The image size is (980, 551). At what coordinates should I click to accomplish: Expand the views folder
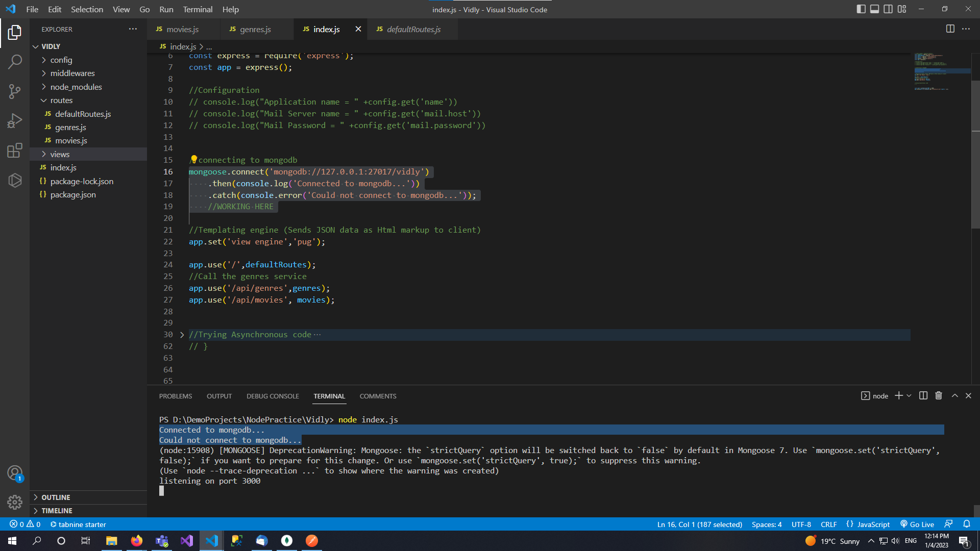(88, 155)
